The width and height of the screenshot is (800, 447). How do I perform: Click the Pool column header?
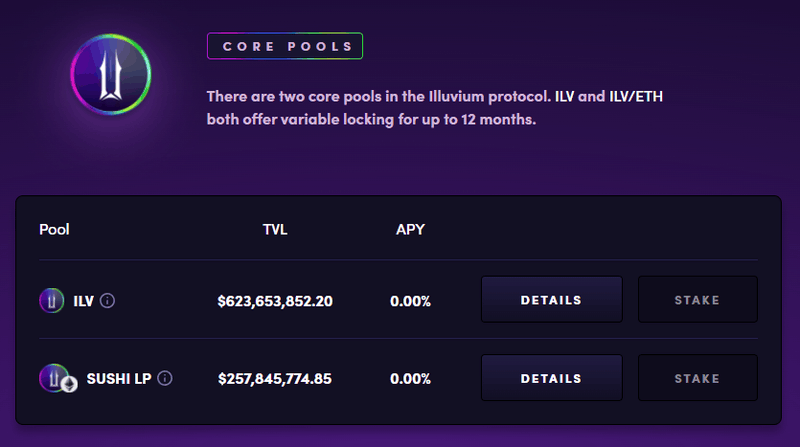tap(54, 230)
